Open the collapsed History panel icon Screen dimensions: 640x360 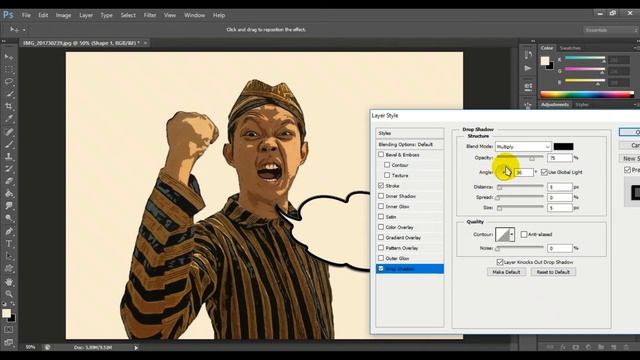click(528, 55)
